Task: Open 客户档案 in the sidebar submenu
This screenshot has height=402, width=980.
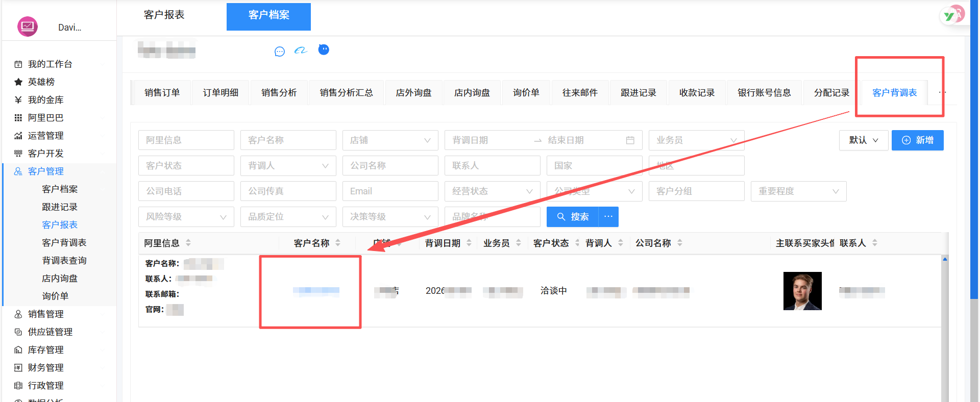Action: [60, 189]
